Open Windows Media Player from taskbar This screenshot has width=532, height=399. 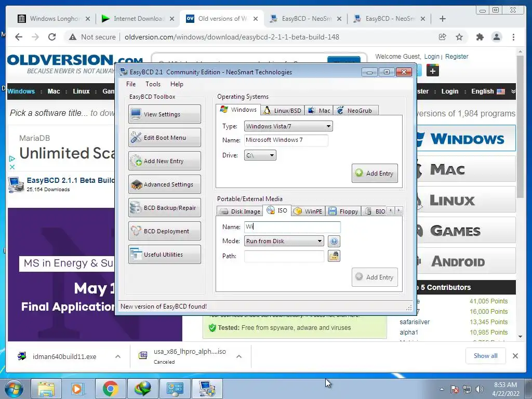tap(77, 389)
